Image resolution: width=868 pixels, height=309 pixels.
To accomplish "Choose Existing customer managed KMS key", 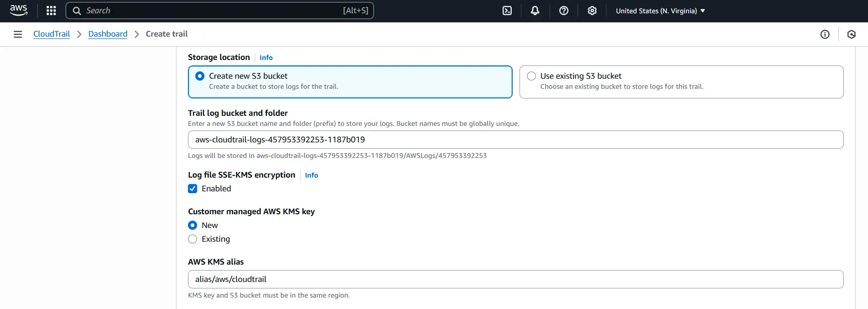I will 193,239.
